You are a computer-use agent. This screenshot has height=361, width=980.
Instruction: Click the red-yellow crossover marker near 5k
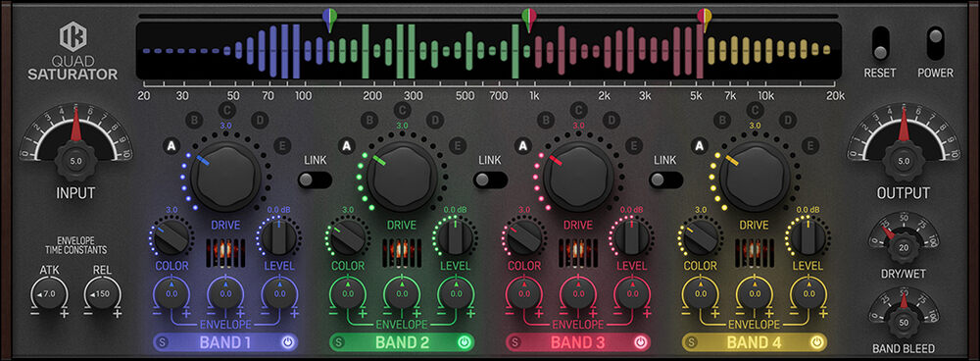point(705,20)
